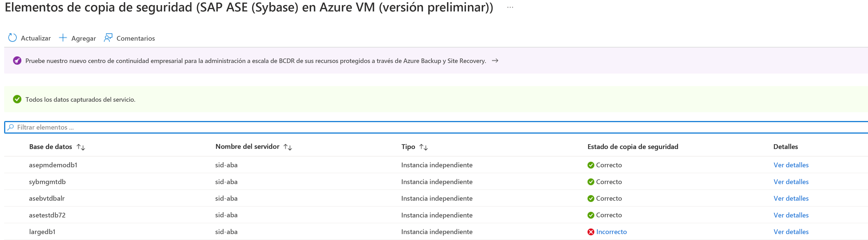
Task: Click the green check for asepmdemodb1 status
Action: pyautogui.click(x=591, y=165)
